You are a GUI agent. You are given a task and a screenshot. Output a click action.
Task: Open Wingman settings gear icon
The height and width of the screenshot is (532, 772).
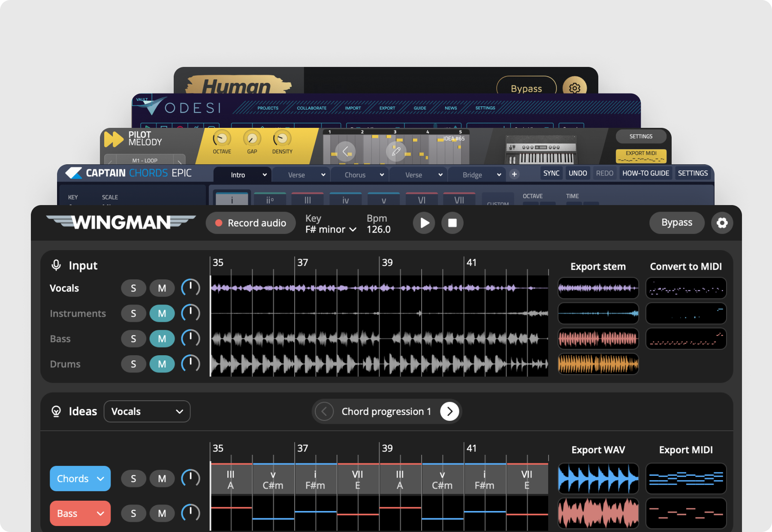(722, 223)
